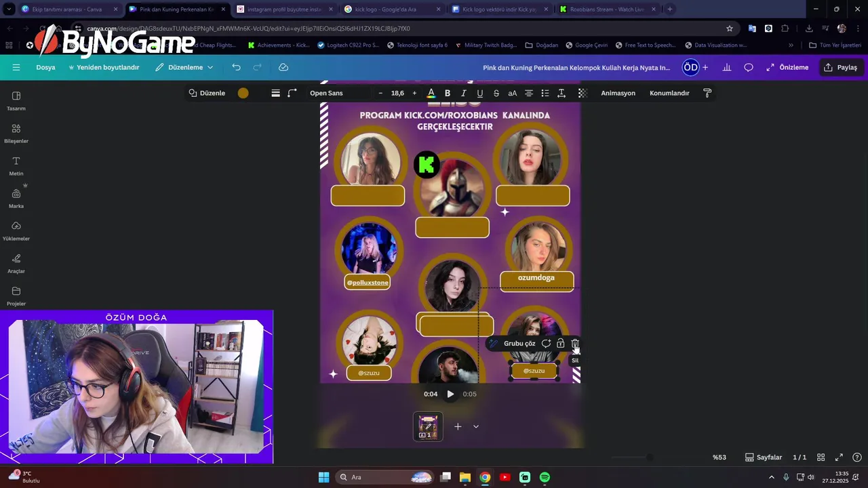Image resolution: width=868 pixels, height=488 pixels.
Task: Open the Animasyon options
Action: click(618, 93)
